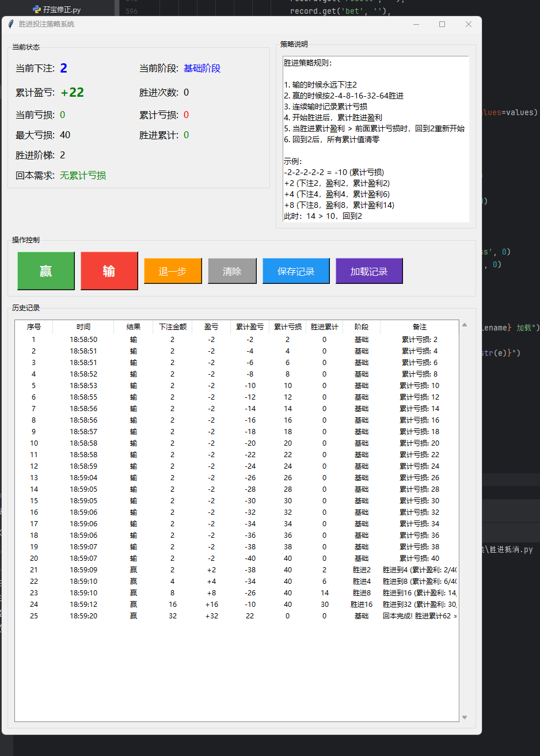Viewport: 540px width, 756px height.
Task: Click the gray 清除 clear button
Action: 232,271
